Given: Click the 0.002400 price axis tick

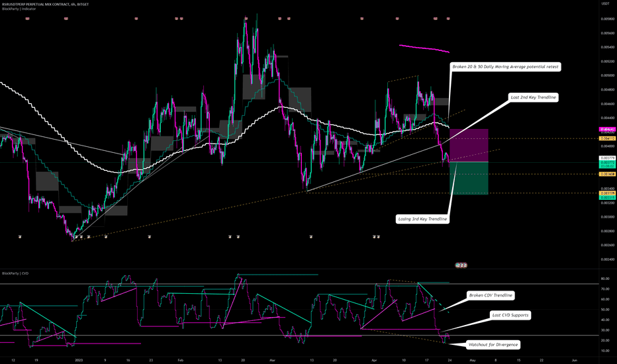Looking at the screenshot, I should coord(607,259).
